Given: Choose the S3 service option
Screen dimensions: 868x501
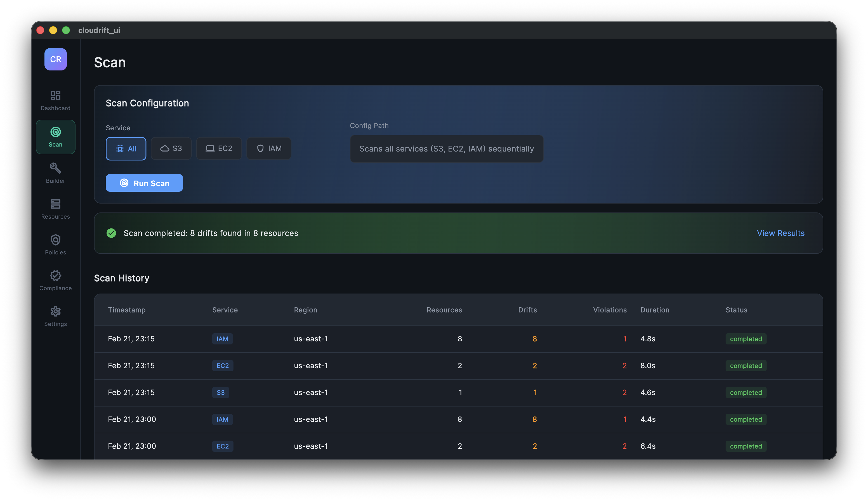Looking at the screenshot, I should point(171,149).
